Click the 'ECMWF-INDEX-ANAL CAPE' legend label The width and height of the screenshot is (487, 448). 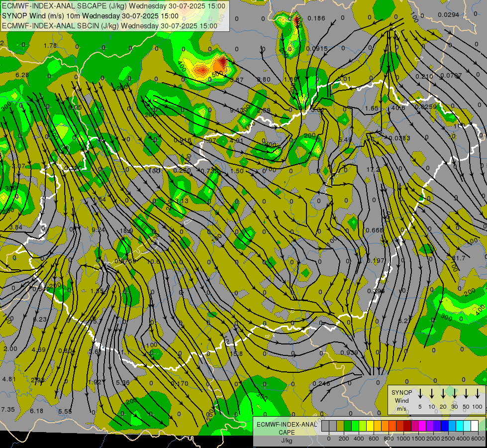click(287, 428)
